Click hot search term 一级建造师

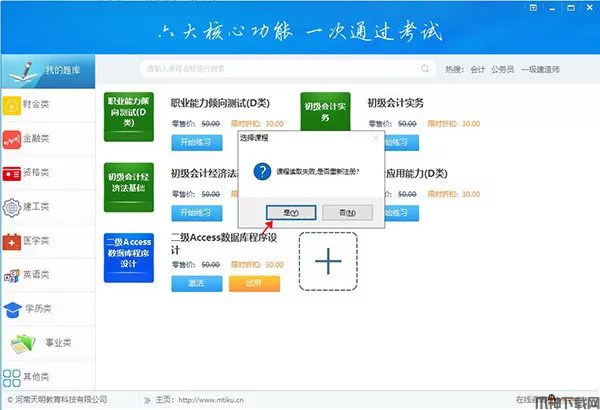coord(540,69)
